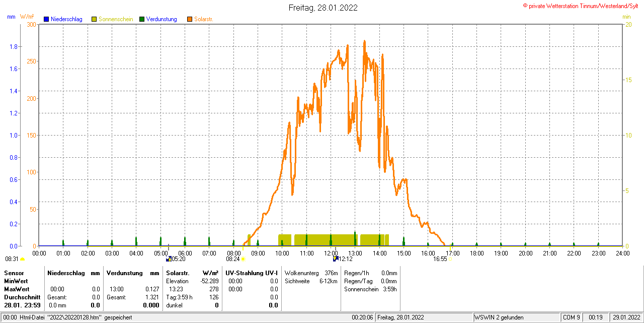This screenshot has height=323, width=644.
Task: Click the sunrise sun icon beside 08:24
Action: tap(243, 259)
